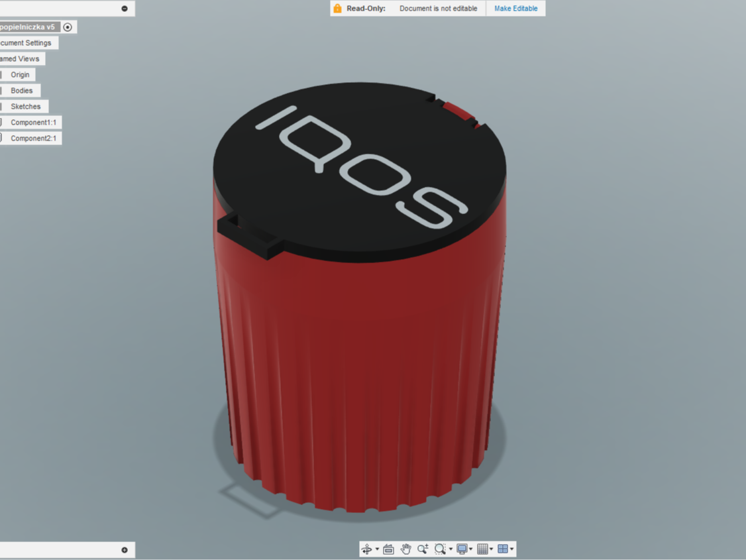Open the Zoom Window dropdown arrow
The image size is (746, 560).
coord(451,549)
